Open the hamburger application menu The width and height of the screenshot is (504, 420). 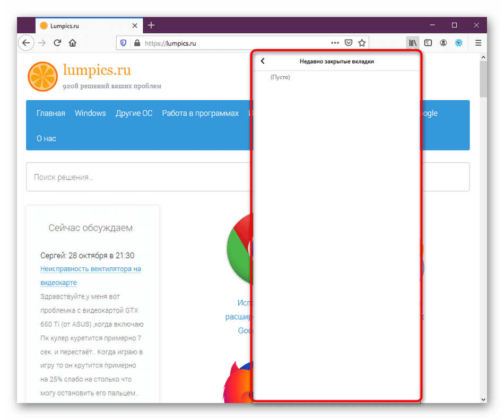point(479,43)
